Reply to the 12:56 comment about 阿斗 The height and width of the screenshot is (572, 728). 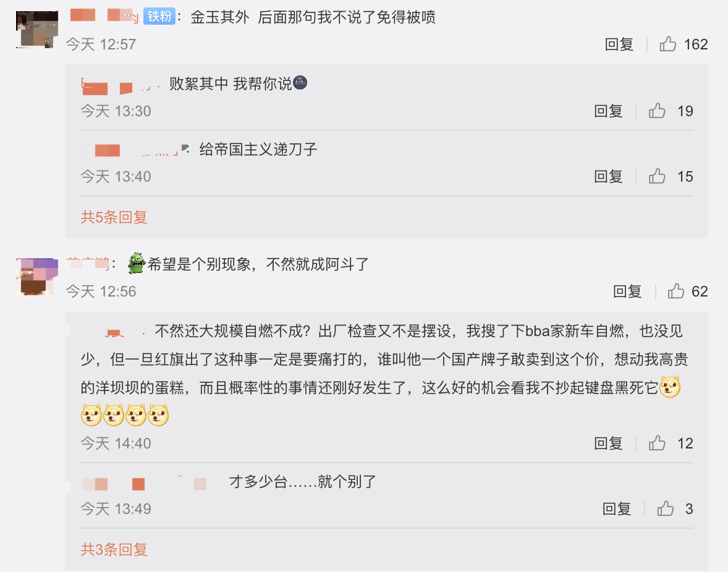(x=627, y=292)
